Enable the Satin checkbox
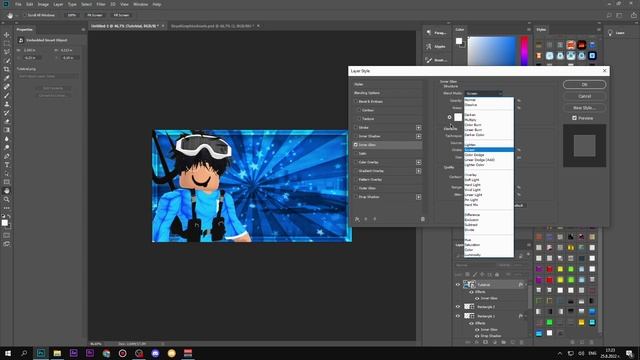 (356, 153)
